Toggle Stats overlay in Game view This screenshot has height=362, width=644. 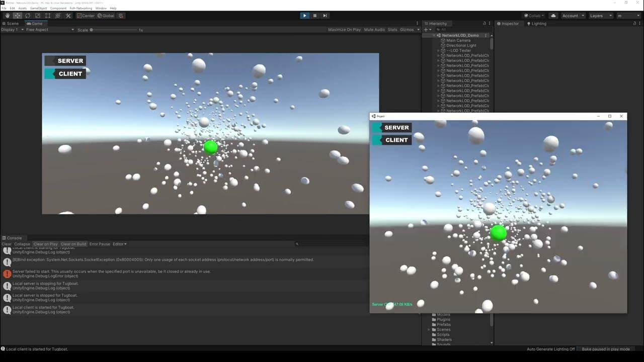pos(392,30)
